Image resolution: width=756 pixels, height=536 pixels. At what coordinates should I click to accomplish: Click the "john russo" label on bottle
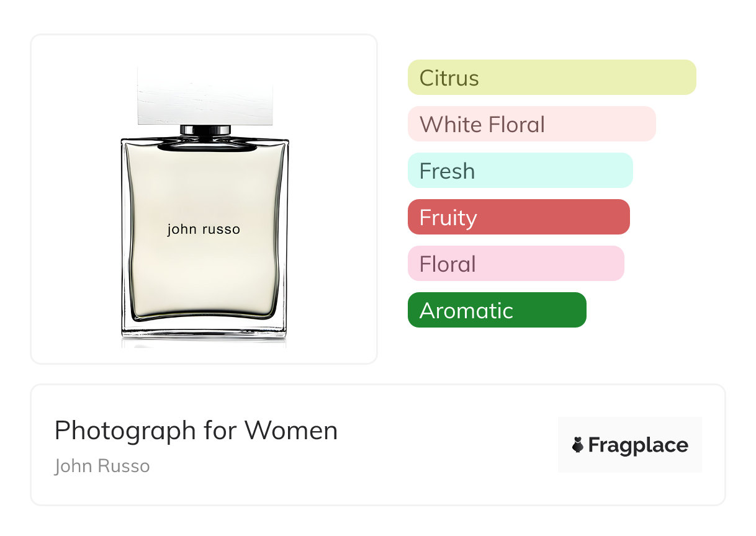tap(204, 230)
